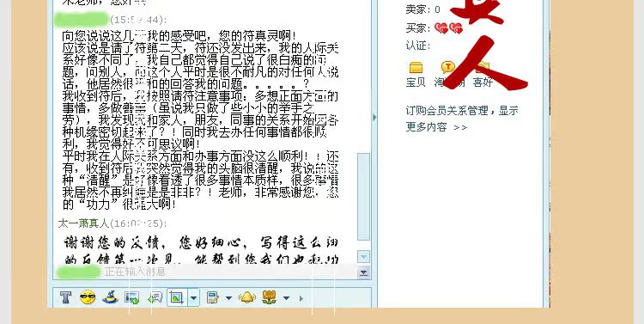
Task: Click the 太一萧真人 sender name
Action: pos(83,223)
